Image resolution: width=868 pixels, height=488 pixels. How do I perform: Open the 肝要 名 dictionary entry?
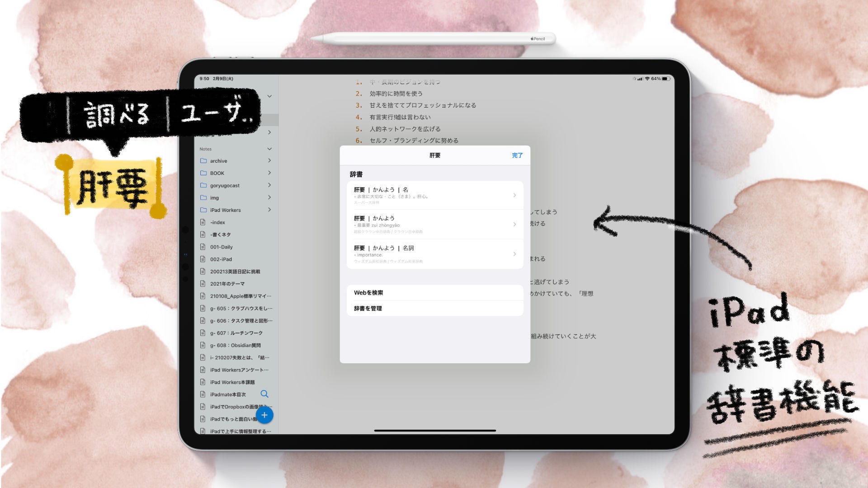pyautogui.click(x=435, y=195)
